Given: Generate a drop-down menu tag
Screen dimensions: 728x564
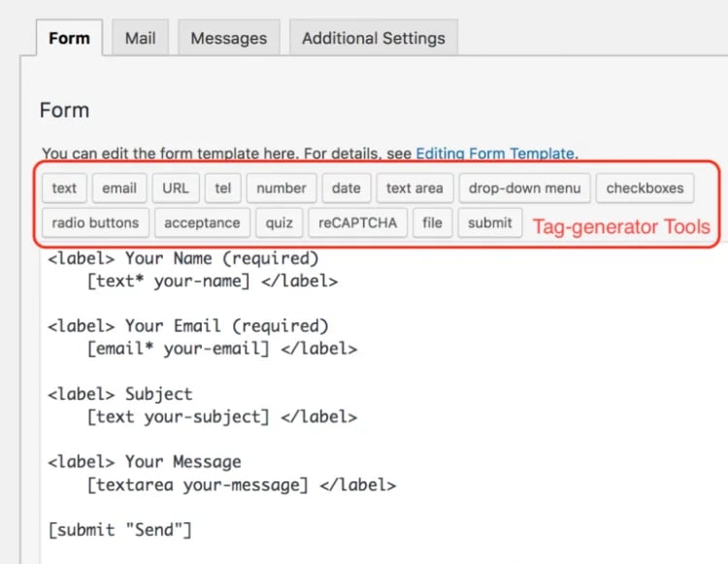Looking at the screenshot, I should [524, 188].
